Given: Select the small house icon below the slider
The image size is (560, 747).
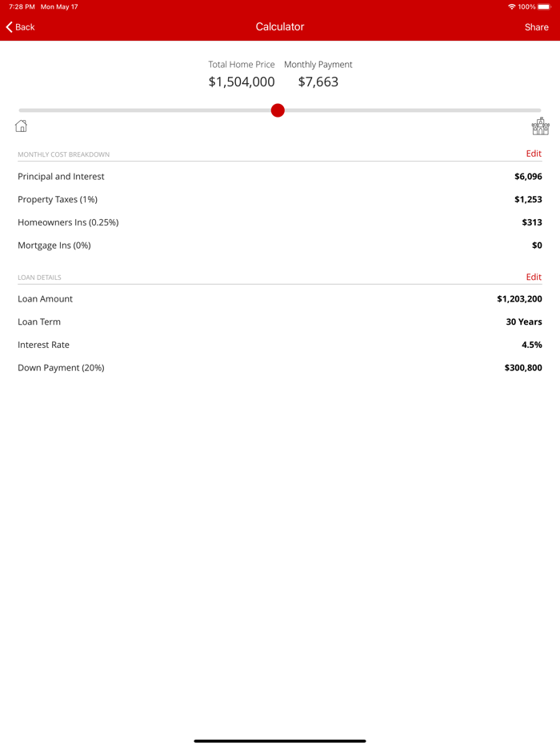Looking at the screenshot, I should tap(20, 126).
